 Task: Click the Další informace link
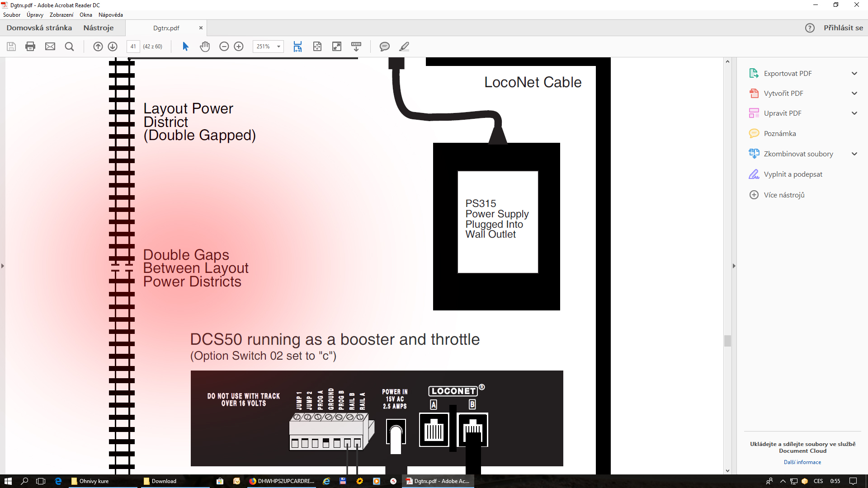point(802,462)
